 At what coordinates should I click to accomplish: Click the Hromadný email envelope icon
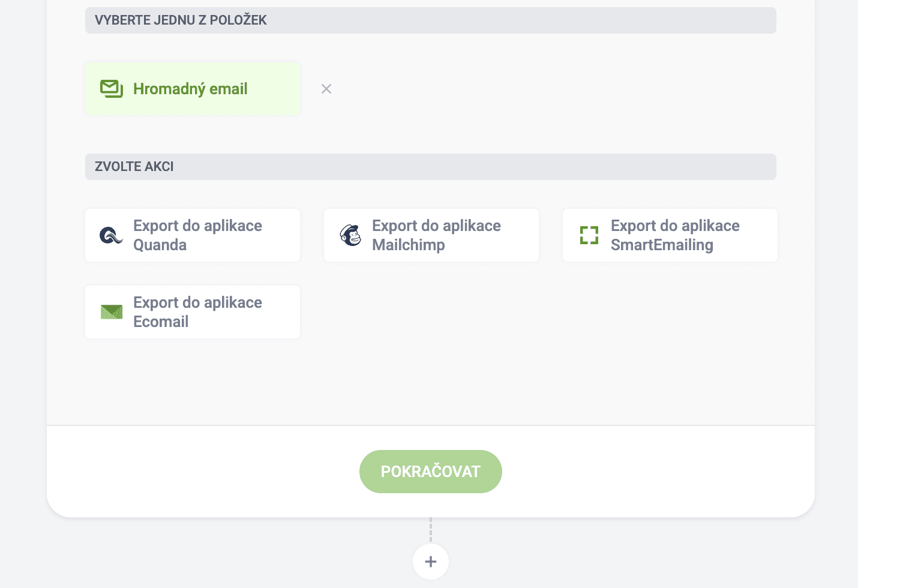(x=112, y=89)
